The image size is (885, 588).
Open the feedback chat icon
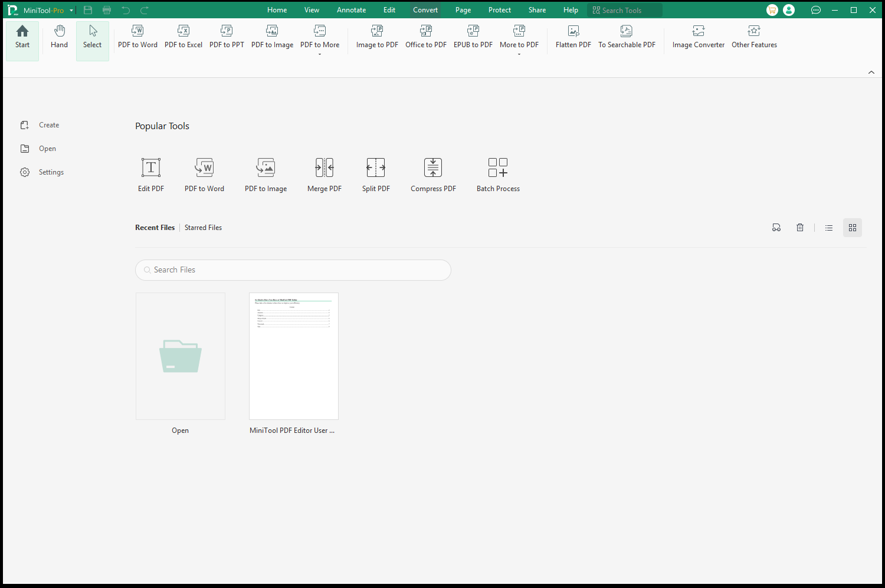816,10
